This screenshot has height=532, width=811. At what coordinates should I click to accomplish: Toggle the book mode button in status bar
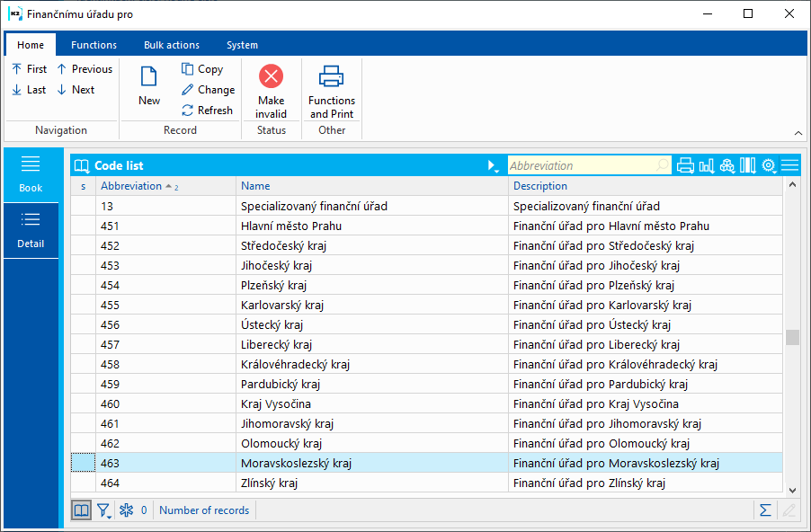(82, 510)
